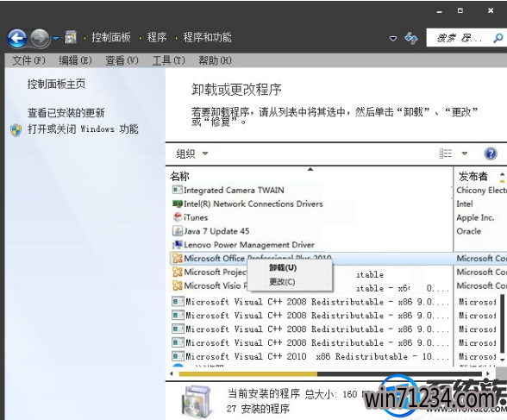Open the 组织 dropdown
The width and height of the screenshot is (507, 420).
pyautogui.click(x=192, y=154)
